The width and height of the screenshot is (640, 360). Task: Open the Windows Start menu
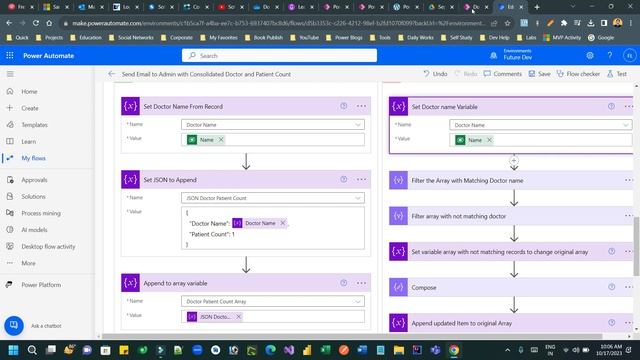[13, 350]
